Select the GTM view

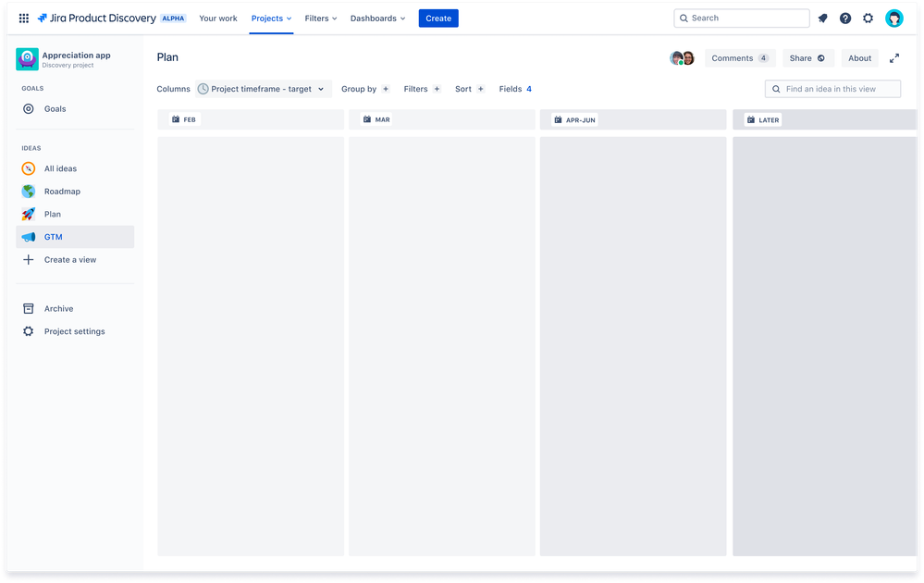point(75,237)
